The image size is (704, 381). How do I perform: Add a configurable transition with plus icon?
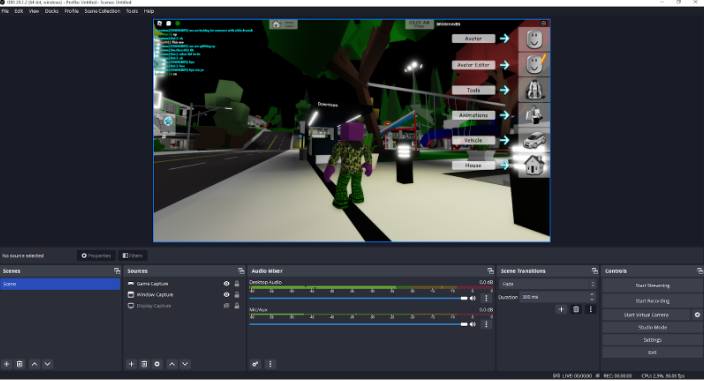(x=561, y=309)
